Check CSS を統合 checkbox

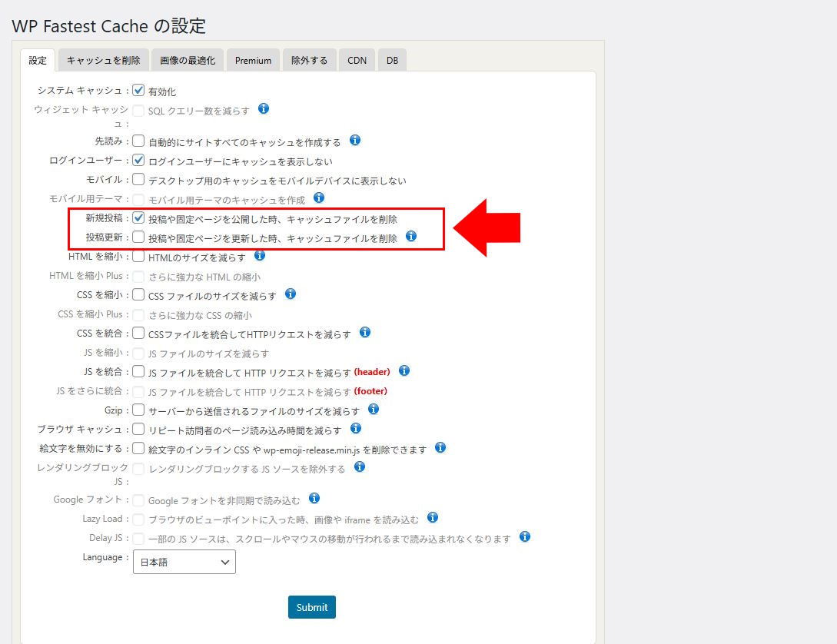(x=138, y=333)
